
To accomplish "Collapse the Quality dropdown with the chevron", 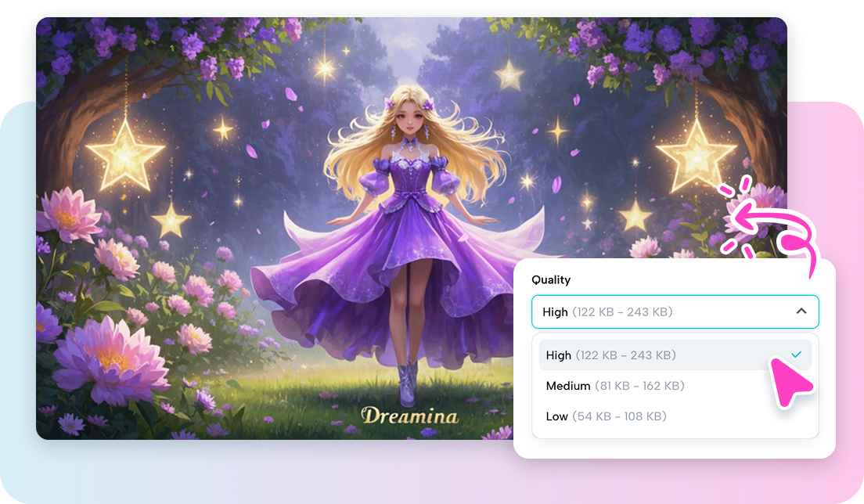I will 801,311.
